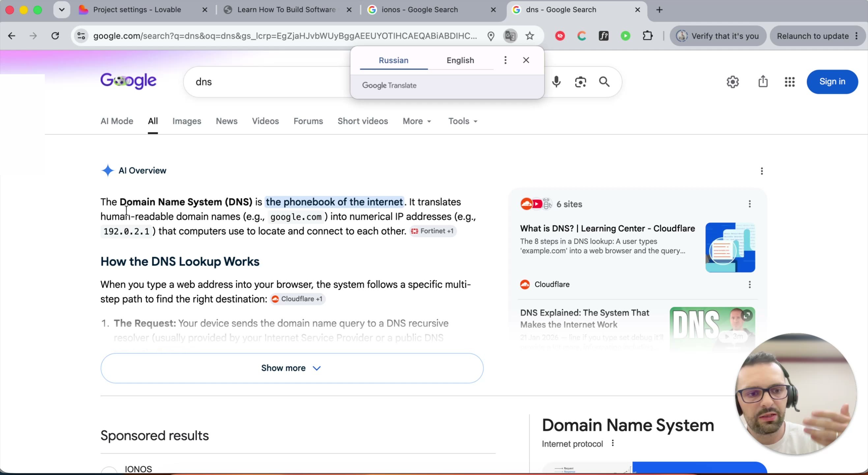Switch to News results
Viewport: 868px width, 475px height.
(226, 121)
